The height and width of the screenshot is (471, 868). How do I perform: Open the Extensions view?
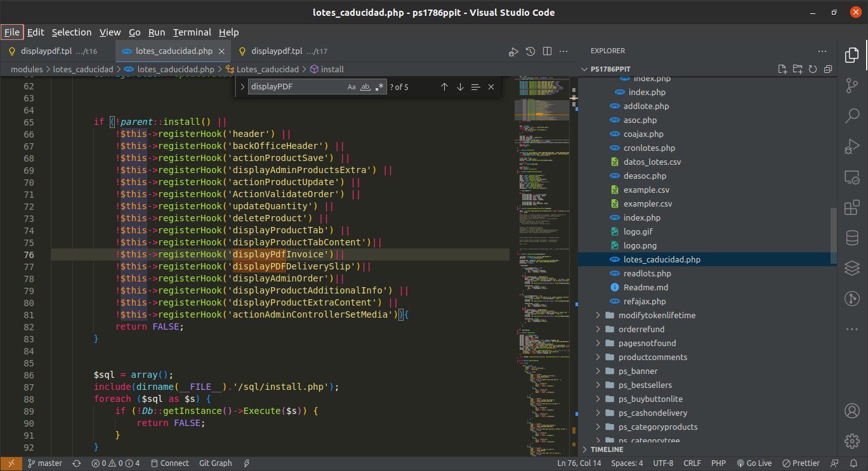pos(852,207)
